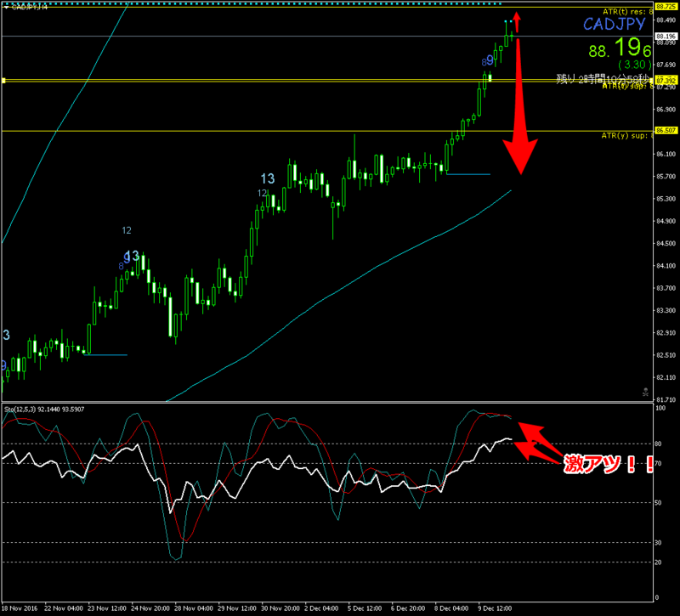Click the 6 Dec 20:00 time label
Image resolution: width=680 pixels, height=616 pixels.
click(409, 608)
